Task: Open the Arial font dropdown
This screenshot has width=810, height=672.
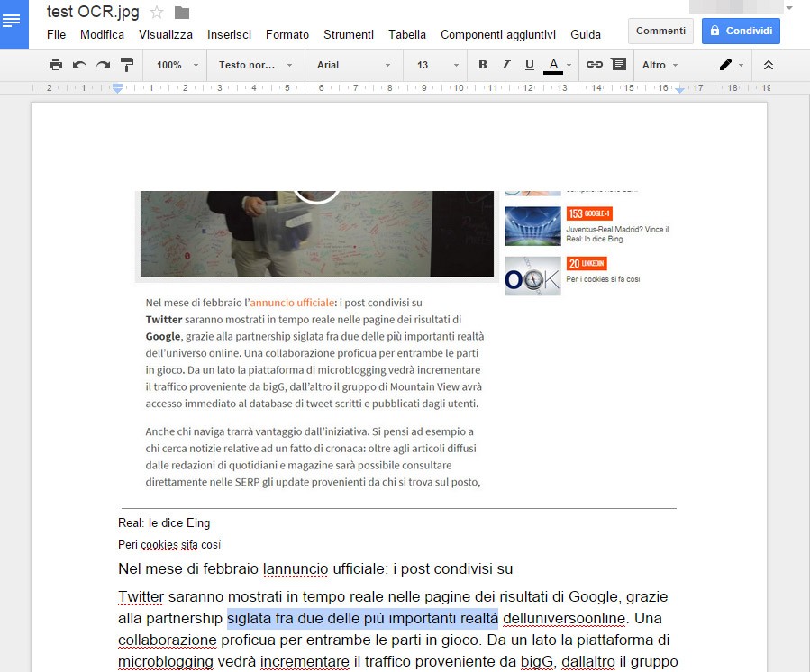Action: [x=351, y=65]
